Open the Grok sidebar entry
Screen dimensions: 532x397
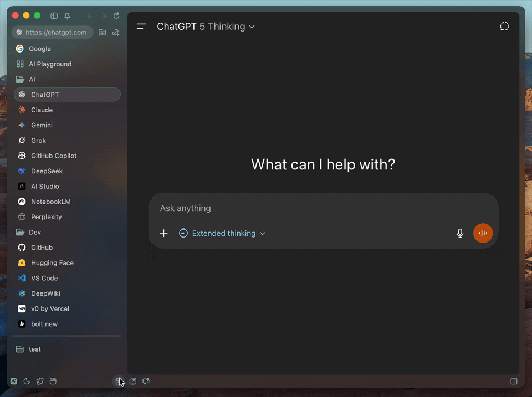tap(67, 140)
